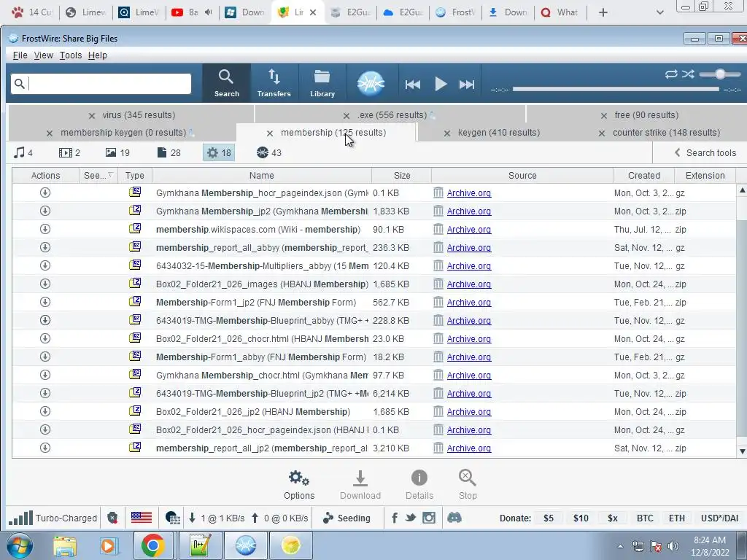Sort results by Seeds column
747x560 pixels.
(98, 175)
